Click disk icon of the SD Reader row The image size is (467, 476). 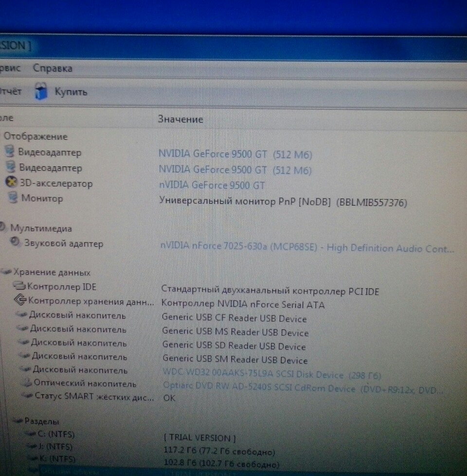[24, 342]
